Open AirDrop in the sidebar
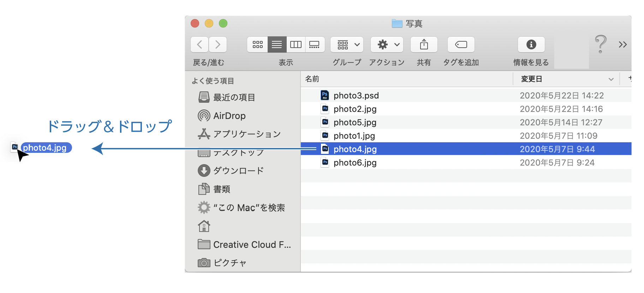Viewport: 644px width, 293px height. click(222, 116)
